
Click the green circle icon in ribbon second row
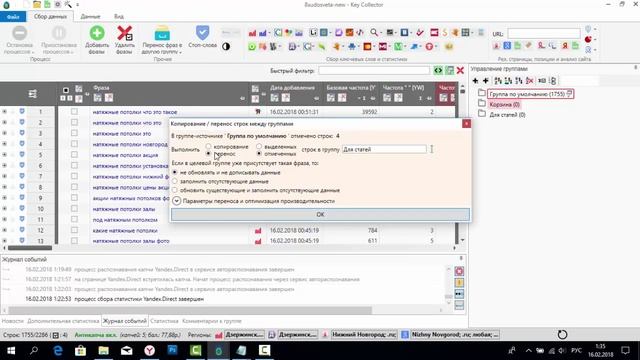pos(252,47)
